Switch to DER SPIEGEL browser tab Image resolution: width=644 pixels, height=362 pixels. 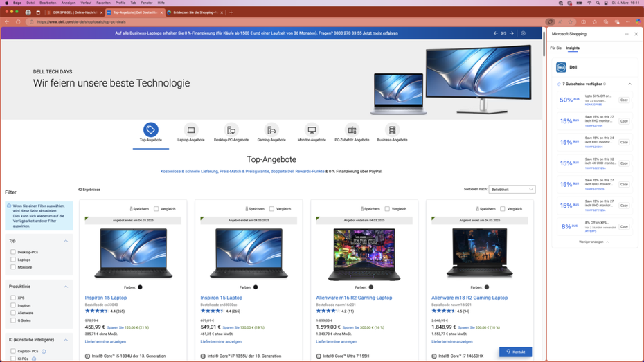(x=75, y=12)
